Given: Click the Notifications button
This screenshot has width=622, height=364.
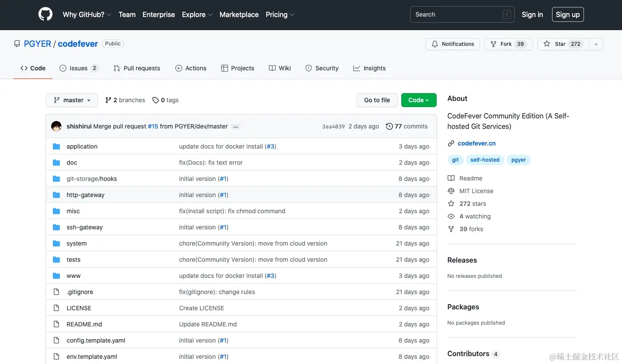Looking at the screenshot, I should [453, 44].
